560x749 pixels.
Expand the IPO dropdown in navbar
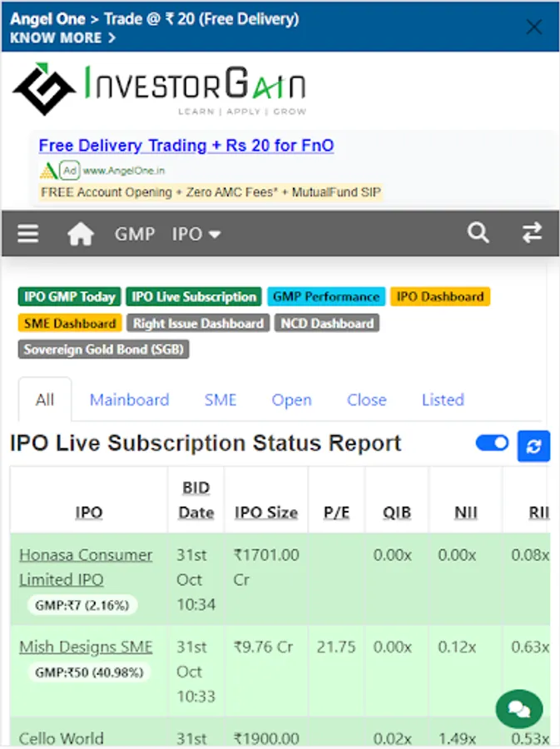(196, 234)
